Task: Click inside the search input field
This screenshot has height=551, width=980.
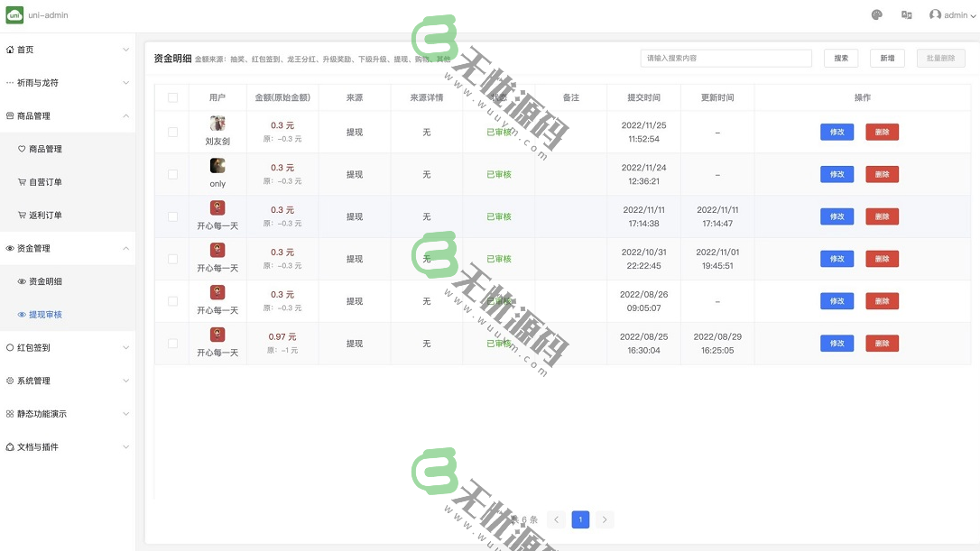Action: click(726, 58)
